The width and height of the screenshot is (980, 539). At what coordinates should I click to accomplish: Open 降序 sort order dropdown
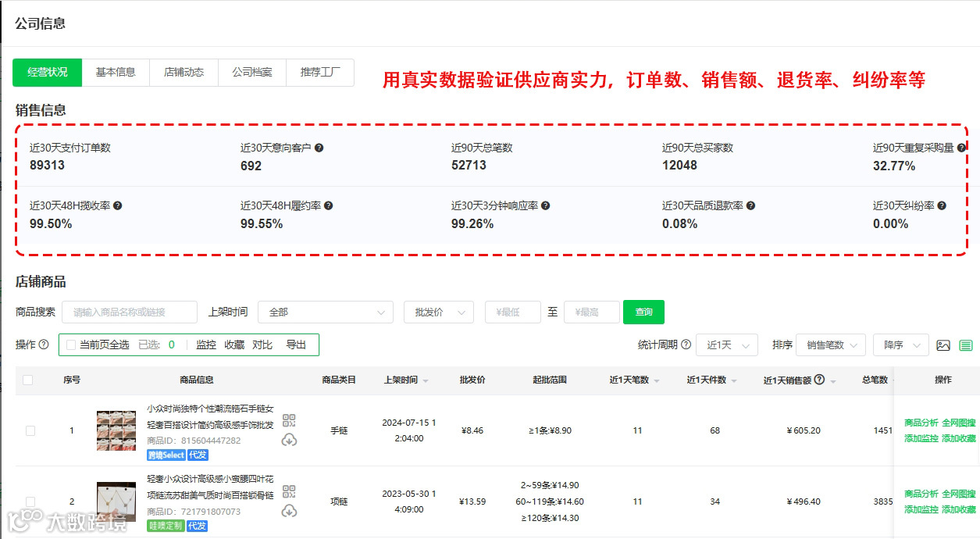tap(901, 344)
